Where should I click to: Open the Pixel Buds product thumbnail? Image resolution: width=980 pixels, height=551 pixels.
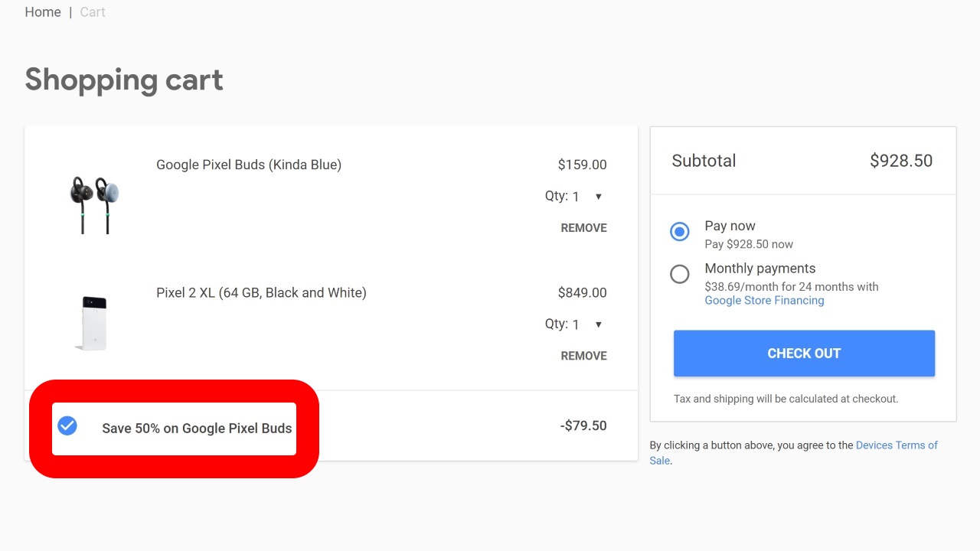point(94,204)
